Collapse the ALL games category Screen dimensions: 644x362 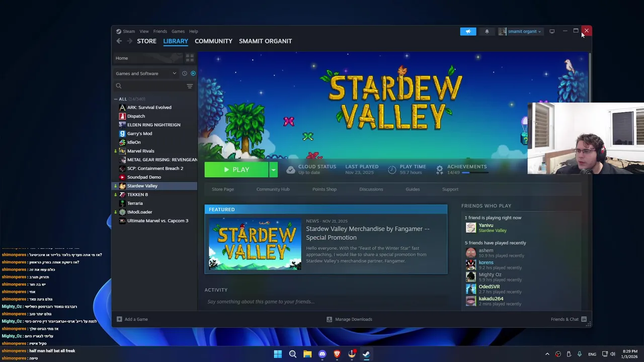[116, 99]
